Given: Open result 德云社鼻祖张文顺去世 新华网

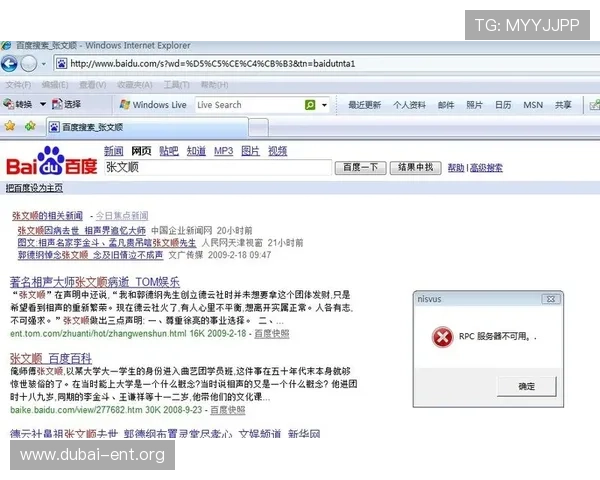Looking at the screenshot, I should pos(165,434).
